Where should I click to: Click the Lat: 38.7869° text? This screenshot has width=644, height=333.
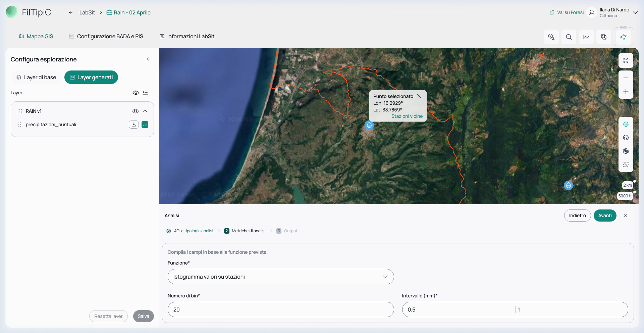[387, 110]
